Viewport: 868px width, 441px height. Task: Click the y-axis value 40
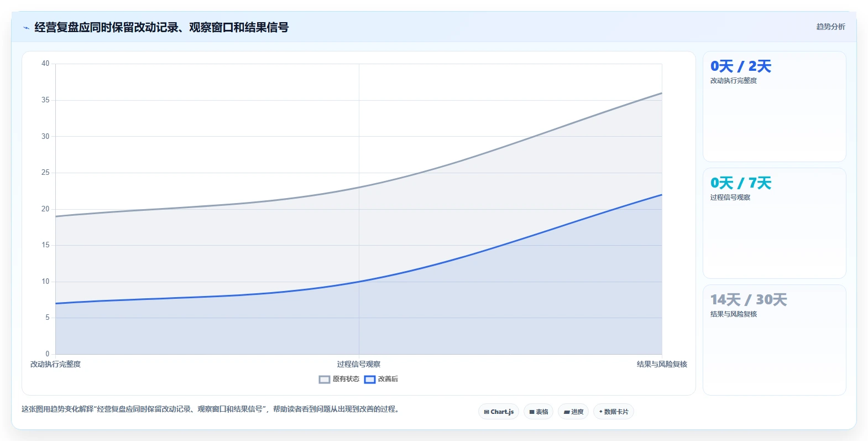[x=45, y=64]
